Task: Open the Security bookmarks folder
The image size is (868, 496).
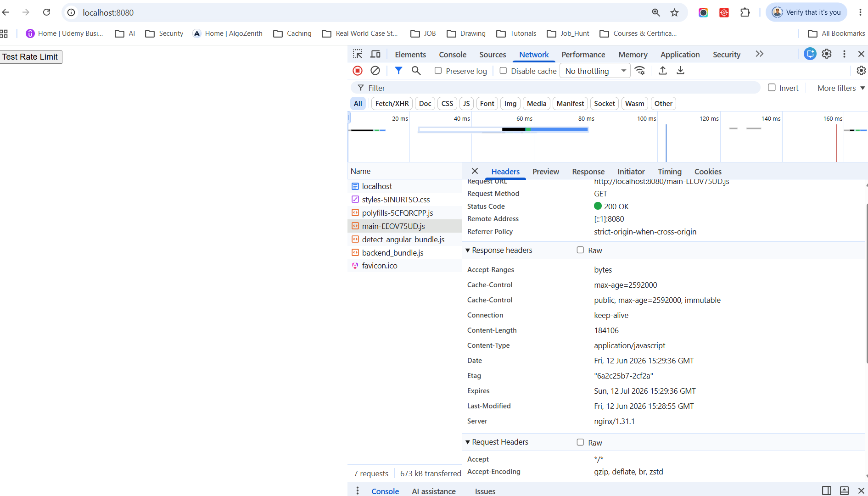Action: (164, 33)
